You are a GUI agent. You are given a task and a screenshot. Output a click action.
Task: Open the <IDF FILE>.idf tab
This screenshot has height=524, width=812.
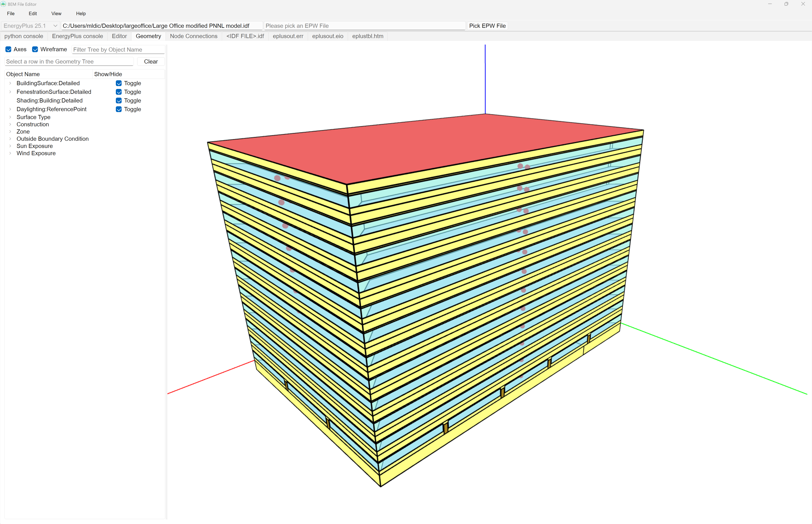click(x=245, y=36)
